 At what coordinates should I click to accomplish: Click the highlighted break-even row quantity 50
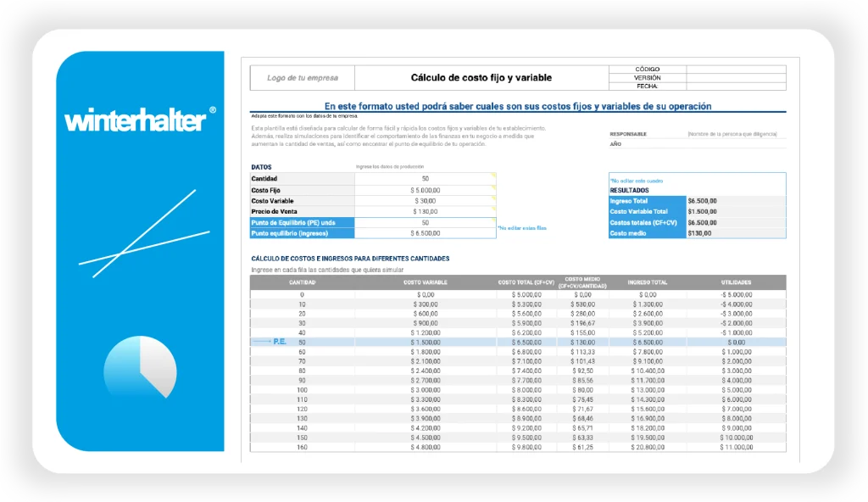coord(303,342)
